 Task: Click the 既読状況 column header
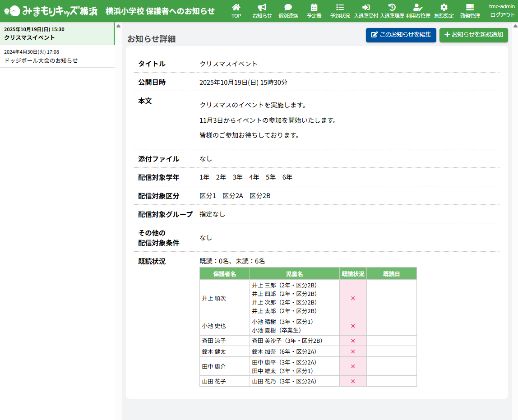(353, 274)
